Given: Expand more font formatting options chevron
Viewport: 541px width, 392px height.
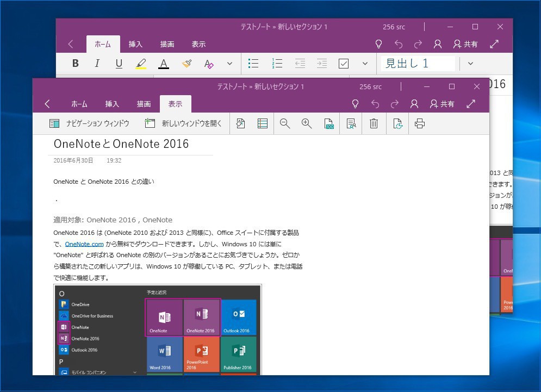Looking at the screenshot, I should click(229, 64).
